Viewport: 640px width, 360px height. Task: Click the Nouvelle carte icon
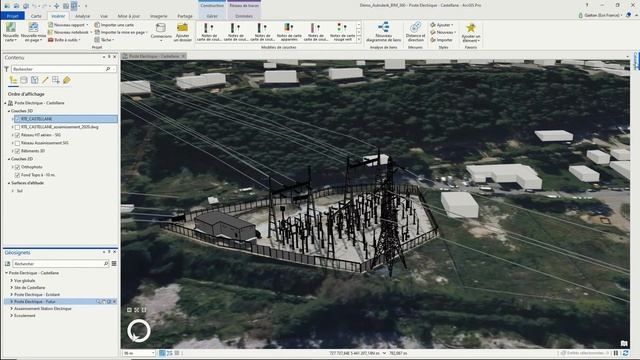click(11, 28)
